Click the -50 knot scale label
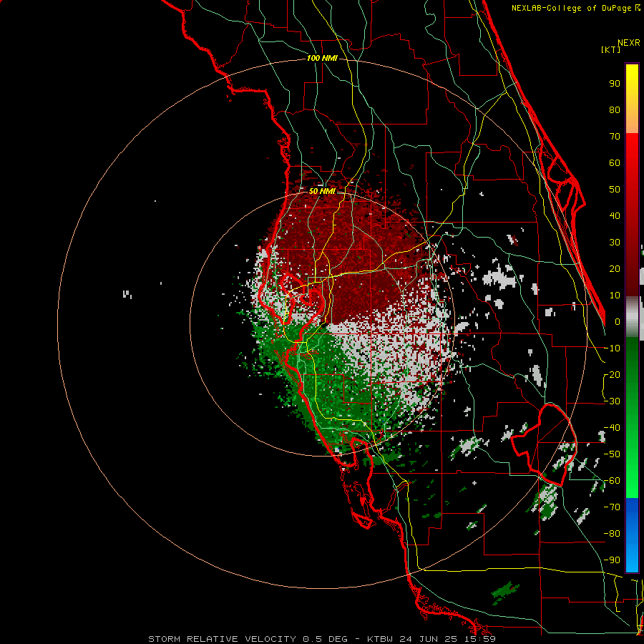644x644 pixels. click(612, 454)
